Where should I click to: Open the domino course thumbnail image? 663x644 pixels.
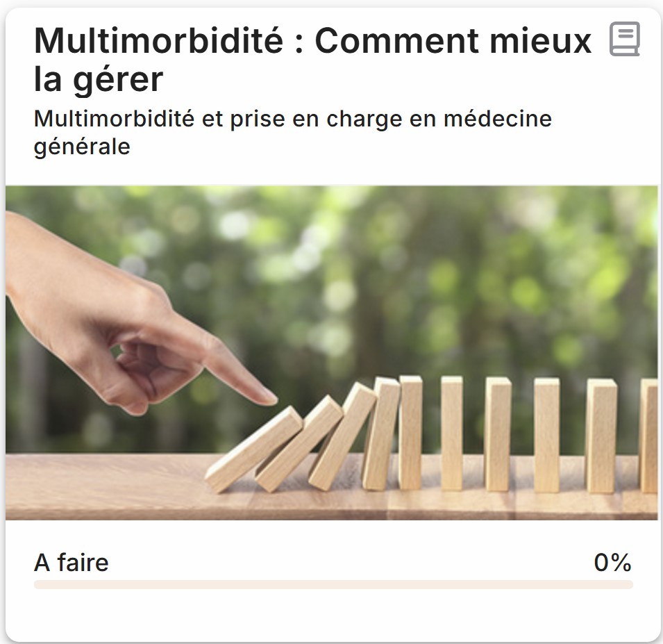[331, 352]
